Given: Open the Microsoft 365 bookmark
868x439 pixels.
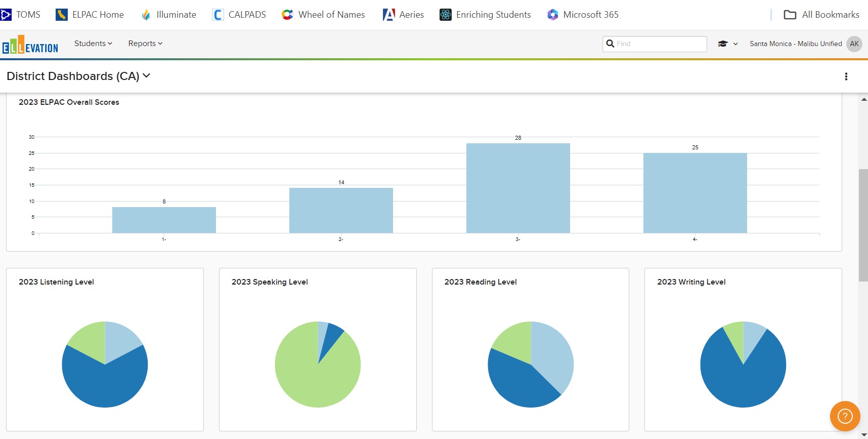Looking at the screenshot, I should (583, 15).
